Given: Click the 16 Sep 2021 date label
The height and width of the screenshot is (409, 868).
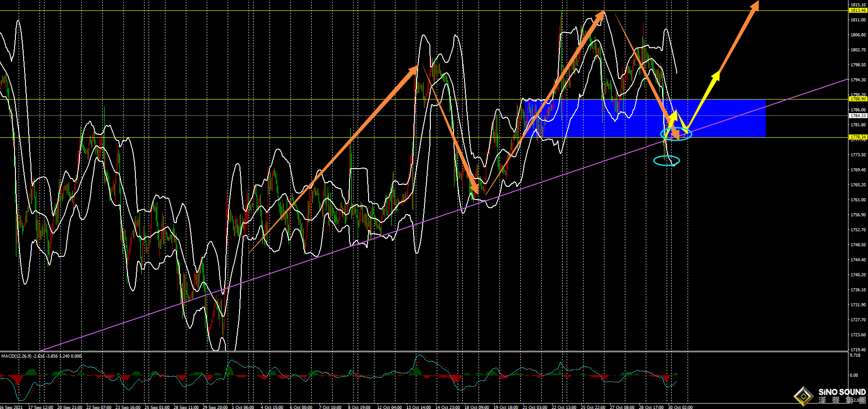Looking at the screenshot, I should (12, 407).
